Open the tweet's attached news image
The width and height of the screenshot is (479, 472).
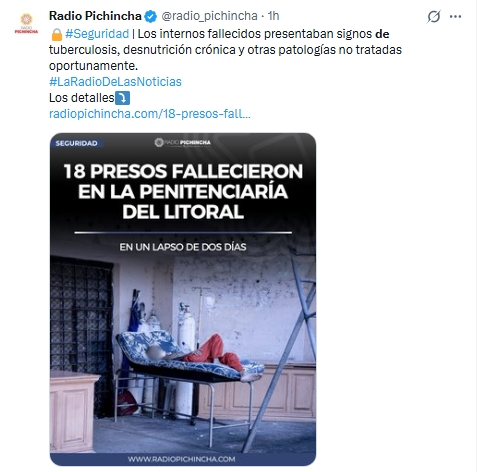(183, 299)
